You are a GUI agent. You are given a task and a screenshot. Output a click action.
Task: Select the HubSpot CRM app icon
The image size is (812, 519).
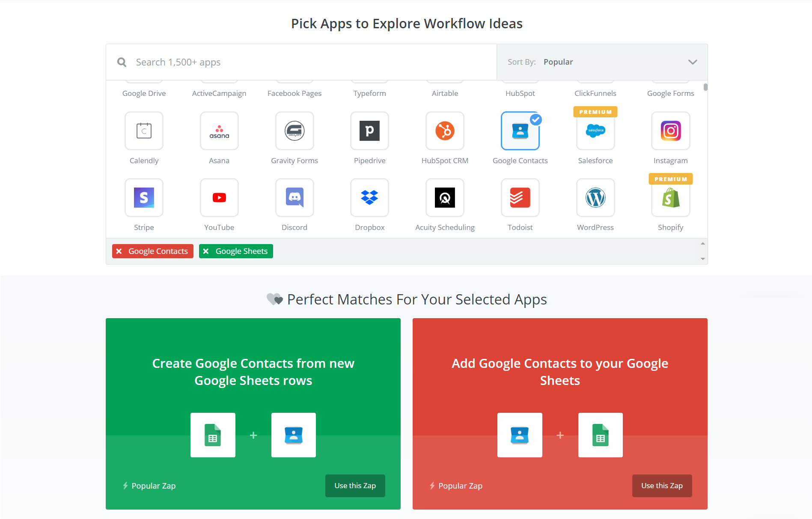pyautogui.click(x=445, y=131)
